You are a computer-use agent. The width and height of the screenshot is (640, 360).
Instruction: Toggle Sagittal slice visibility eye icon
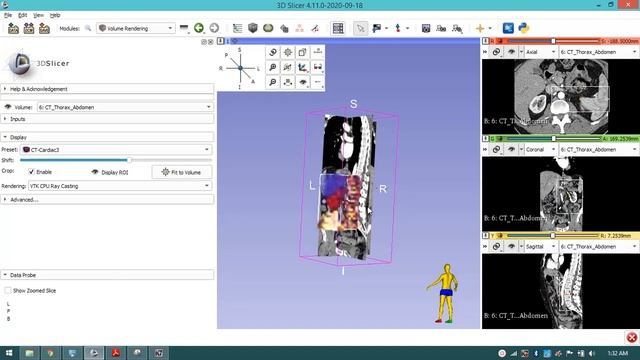coord(511,247)
